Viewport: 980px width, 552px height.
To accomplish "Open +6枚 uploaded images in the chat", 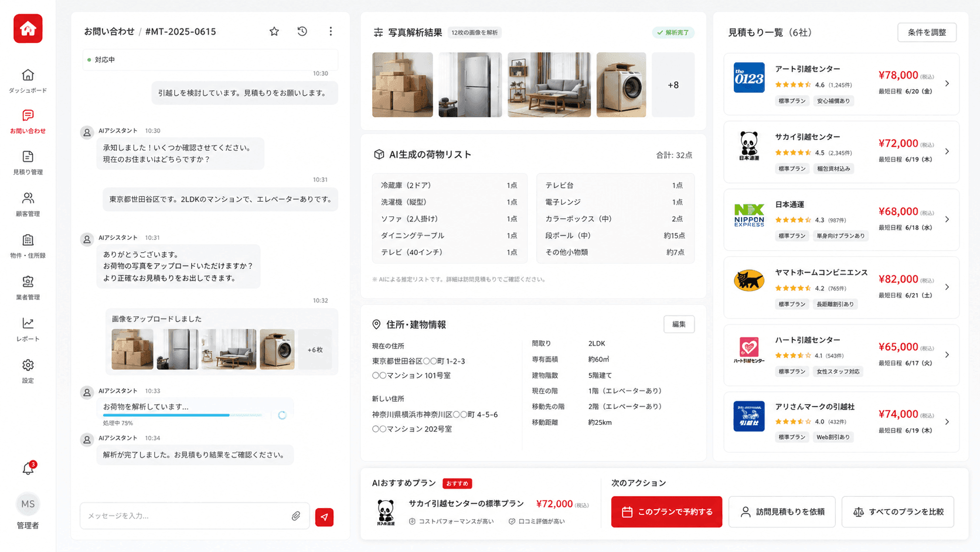I will [315, 350].
